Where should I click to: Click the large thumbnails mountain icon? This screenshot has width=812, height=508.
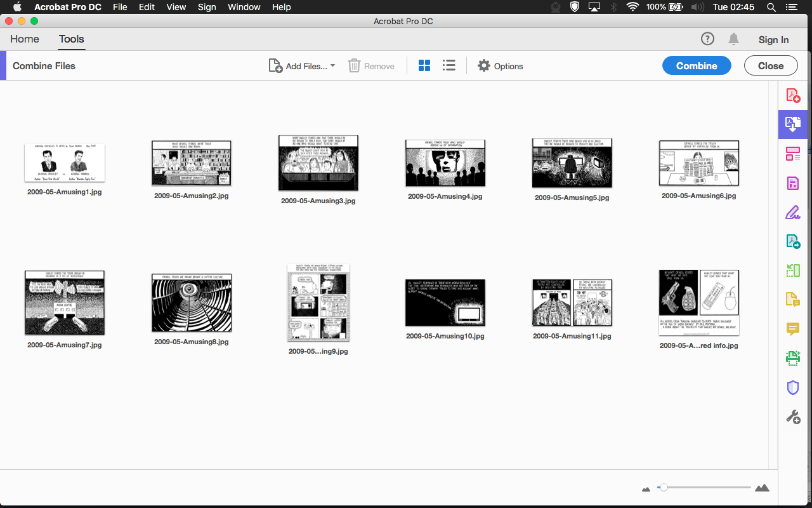click(762, 488)
